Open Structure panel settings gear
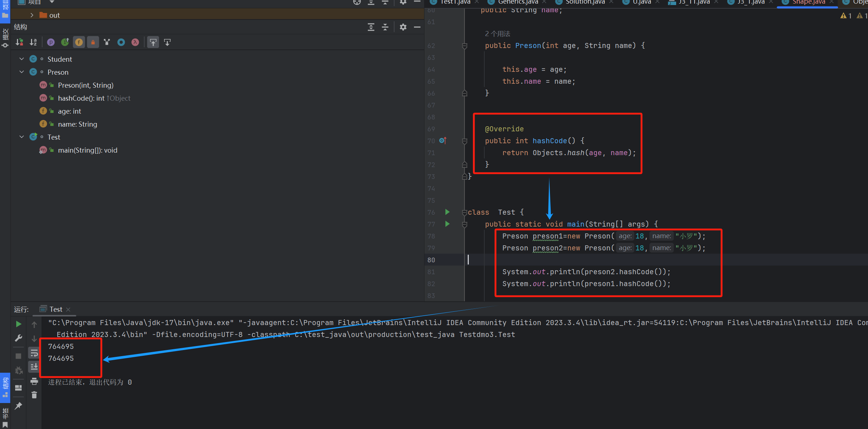The height and width of the screenshot is (429, 868). coord(403,27)
